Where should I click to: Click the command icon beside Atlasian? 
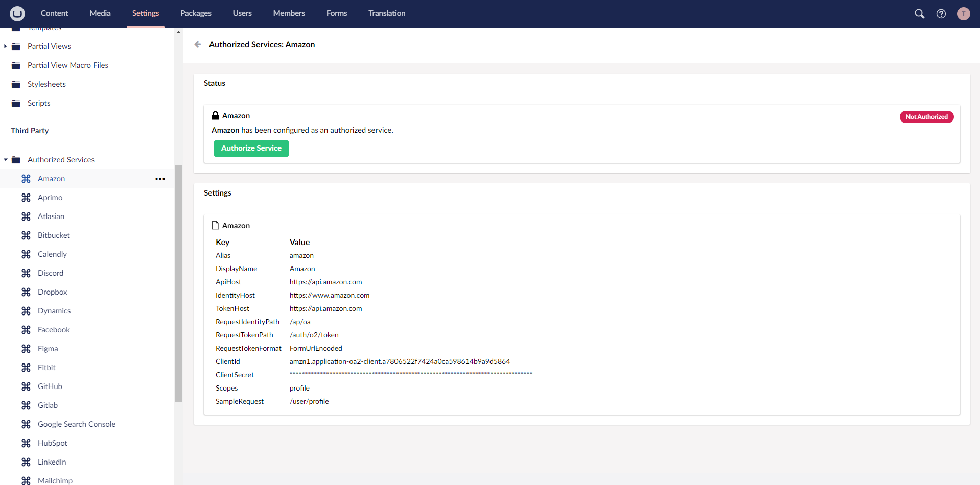[26, 216]
